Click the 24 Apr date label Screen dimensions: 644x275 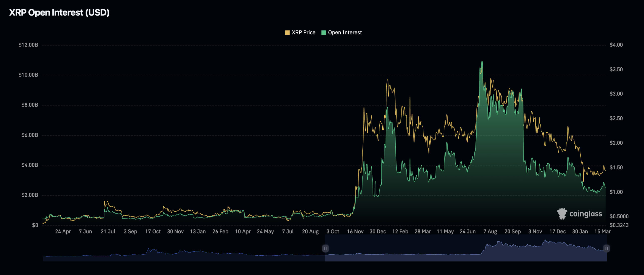coord(63,232)
